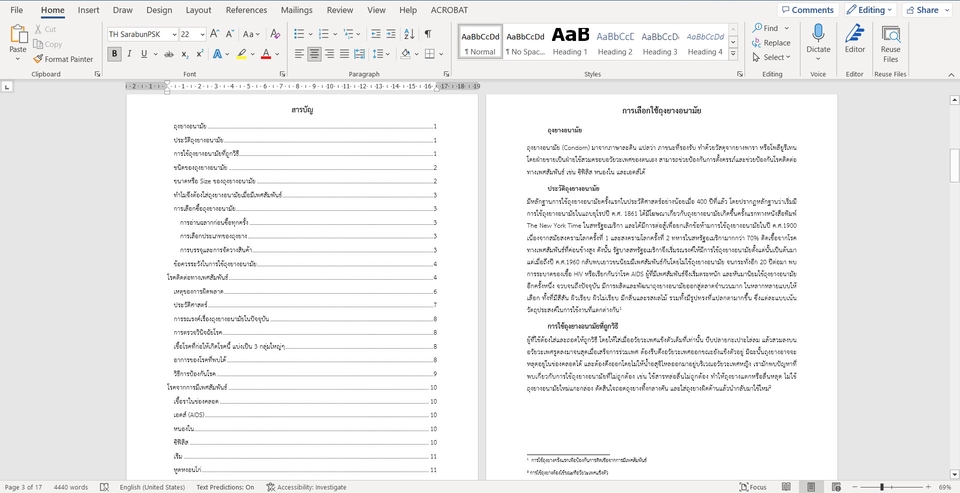Open the Editing mode dropdown
This screenshot has height=493, width=960.
click(871, 10)
